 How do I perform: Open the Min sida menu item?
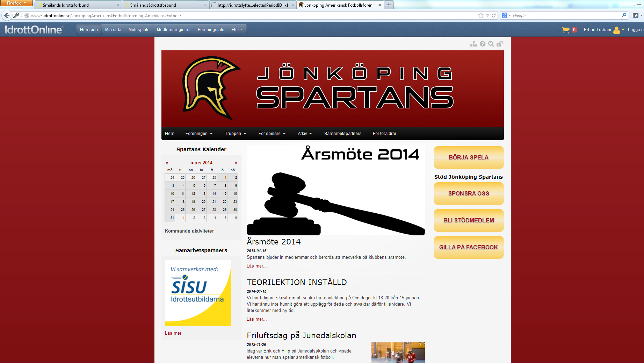coord(113,30)
